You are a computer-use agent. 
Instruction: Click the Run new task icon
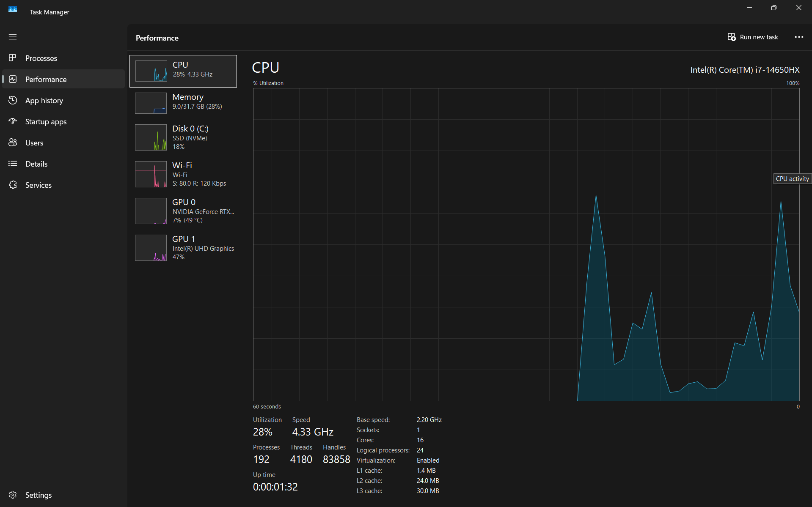tap(732, 37)
